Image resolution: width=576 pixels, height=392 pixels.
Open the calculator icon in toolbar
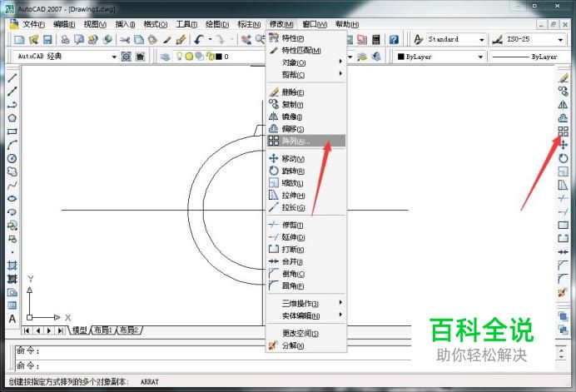tap(375, 39)
